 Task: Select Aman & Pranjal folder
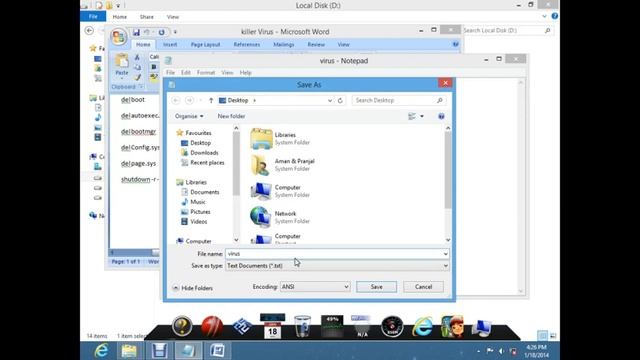click(282, 164)
